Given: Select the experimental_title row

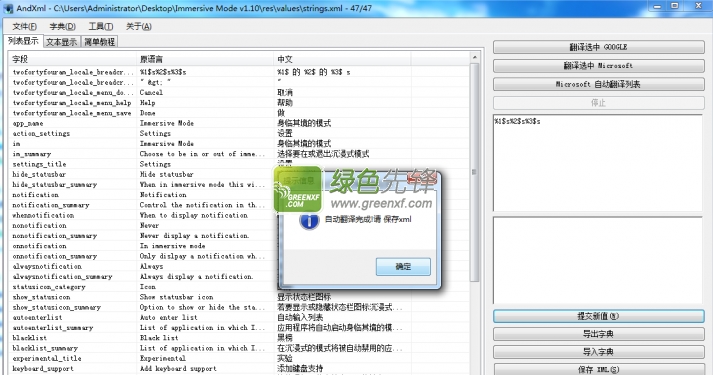Looking at the screenshot, I should pyautogui.click(x=239, y=358).
